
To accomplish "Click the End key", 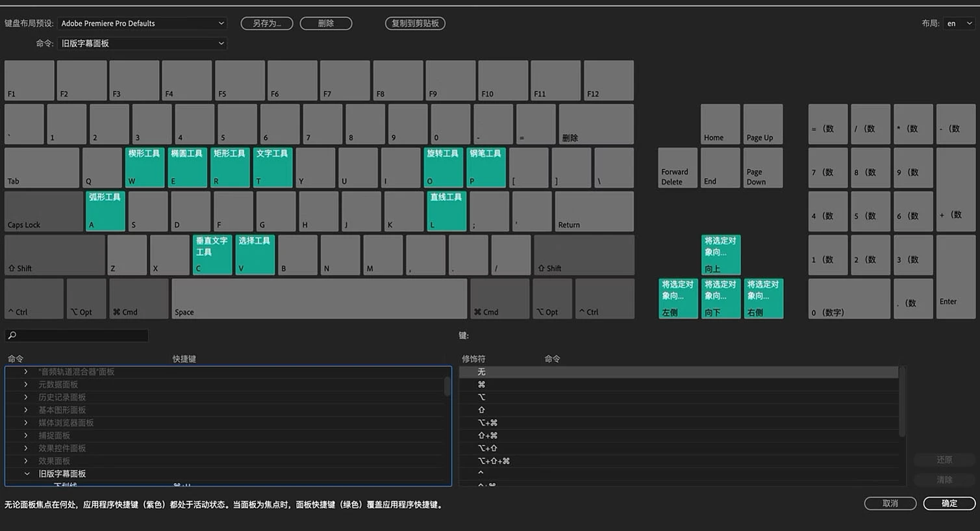I will [721, 168].
